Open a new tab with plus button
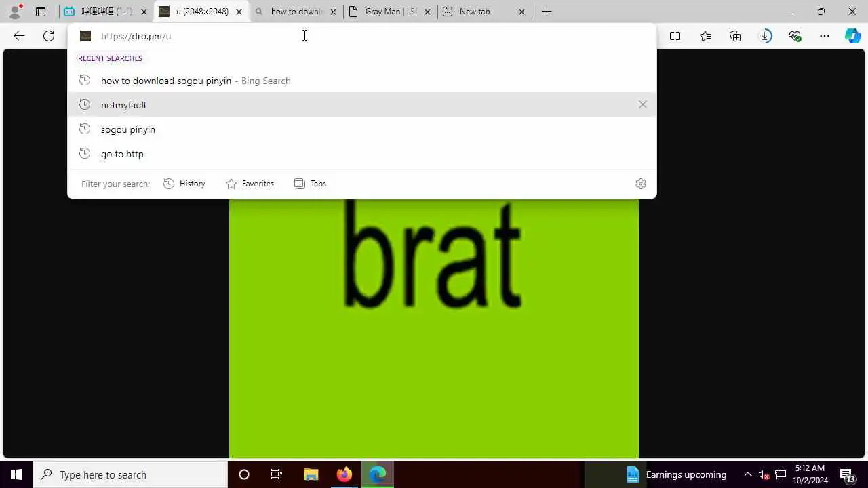Image resolution: width=868 pixels, height=488 pixels. (x=547, y=12)
